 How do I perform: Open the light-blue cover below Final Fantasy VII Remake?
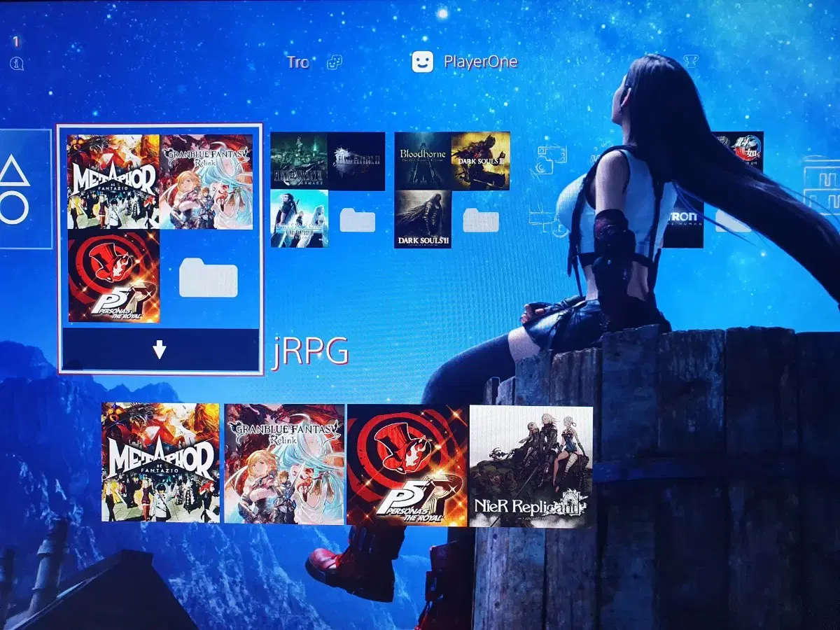tap(299, 218)
